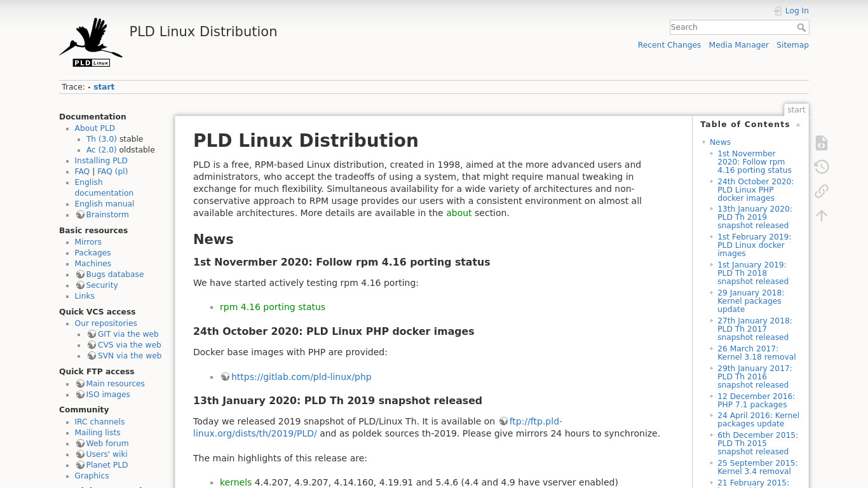The image size is (868, 488).
Task: Click the PLD Linux stork logo
Action: [91, 42]
